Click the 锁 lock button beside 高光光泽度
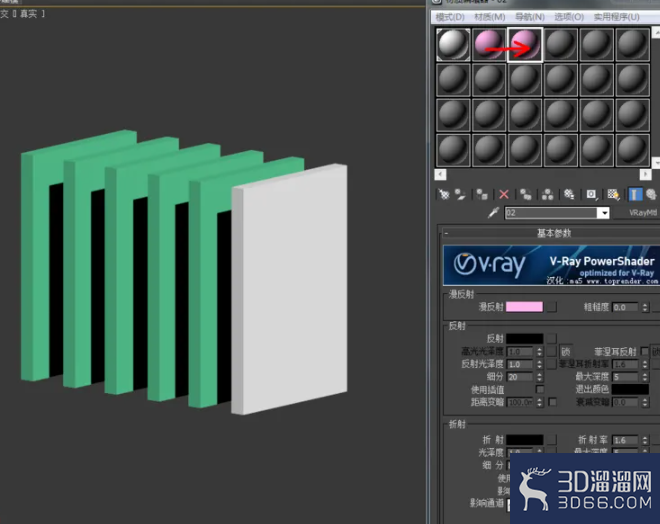This screenshot has width=660, height=524. click(x=566, y=351)
